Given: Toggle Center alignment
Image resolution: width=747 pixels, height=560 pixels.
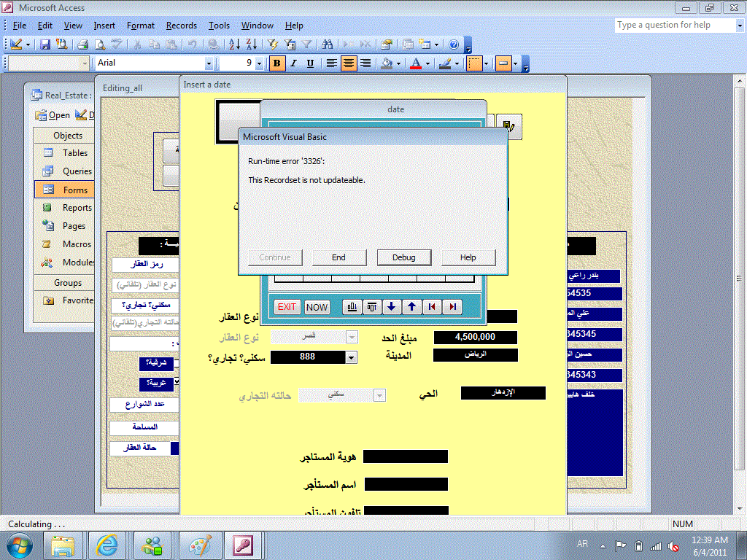Looking at the screenshot, I should 349,63.
